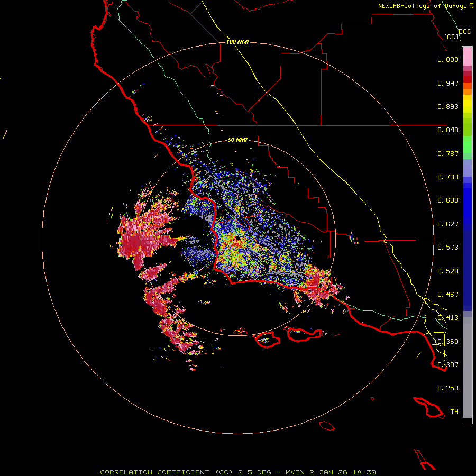Click the 0.840 value on the color scale
The image size is (476, 476).
pyautogui.click(x=448, y=130)
